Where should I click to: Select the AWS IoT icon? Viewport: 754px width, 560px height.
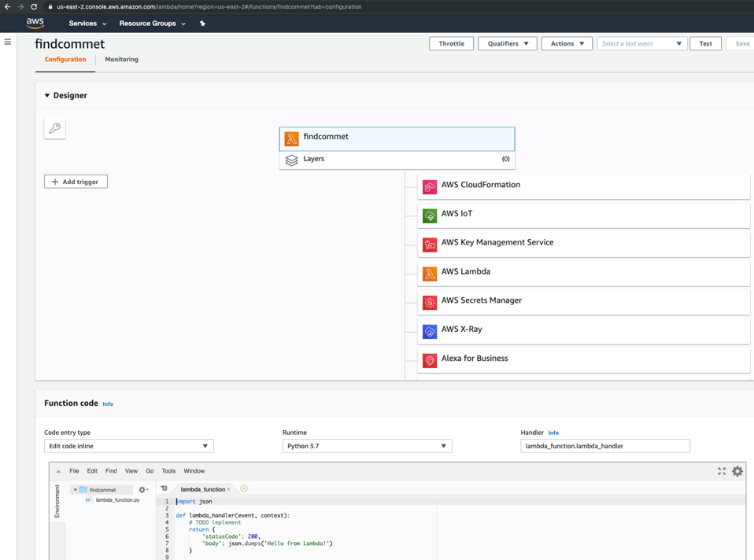point(430,216)
